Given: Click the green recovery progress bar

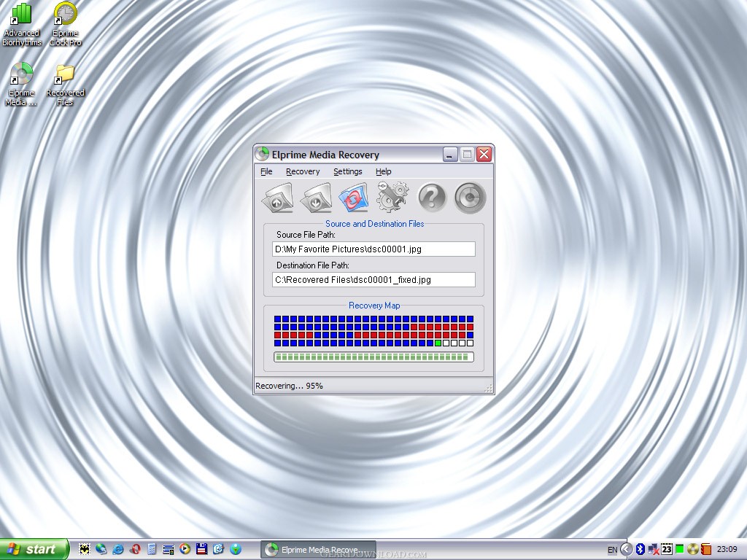Looking at the screenshot, I should click(x=373, y=357).
